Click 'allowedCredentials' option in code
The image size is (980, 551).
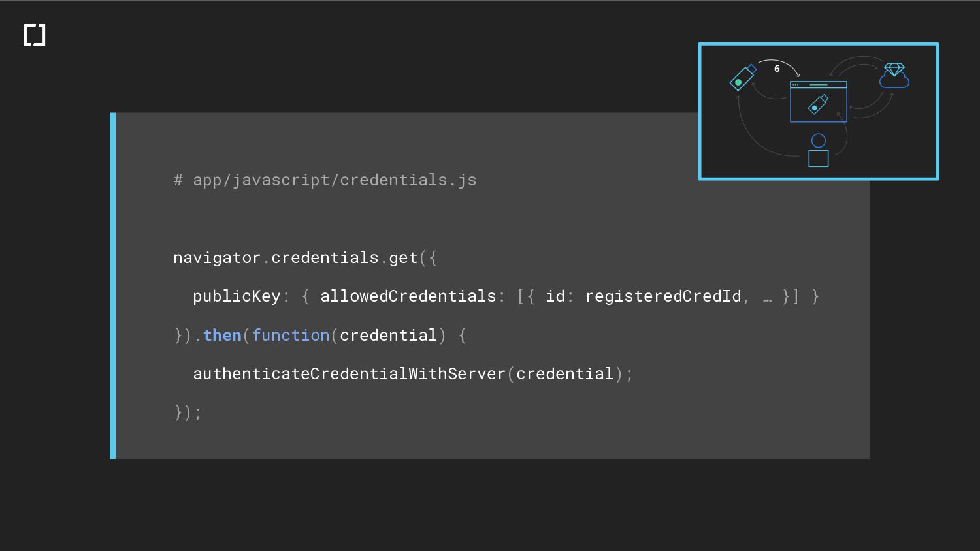pos(408,296)
